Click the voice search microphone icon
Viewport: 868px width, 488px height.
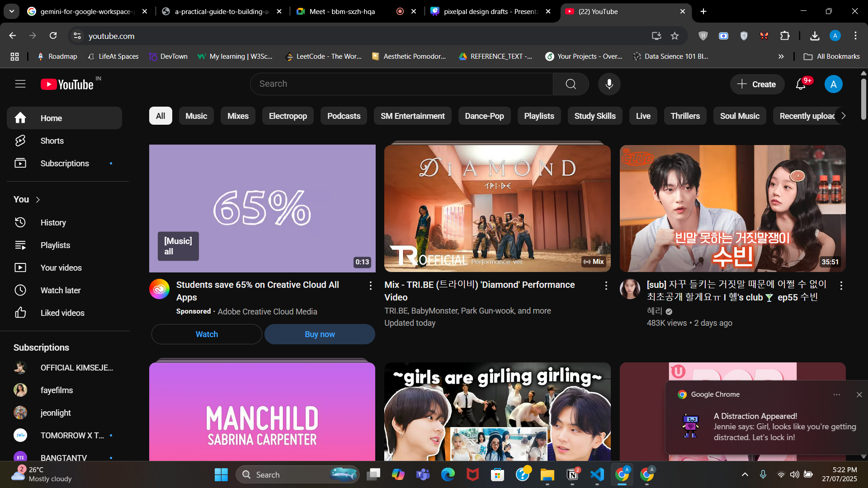(x=609, y=84)
